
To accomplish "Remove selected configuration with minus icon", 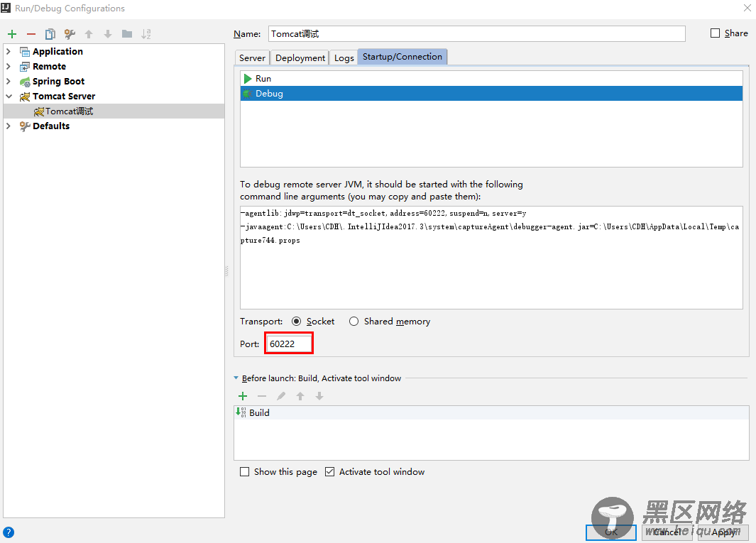I will click(x=31, y=34).
